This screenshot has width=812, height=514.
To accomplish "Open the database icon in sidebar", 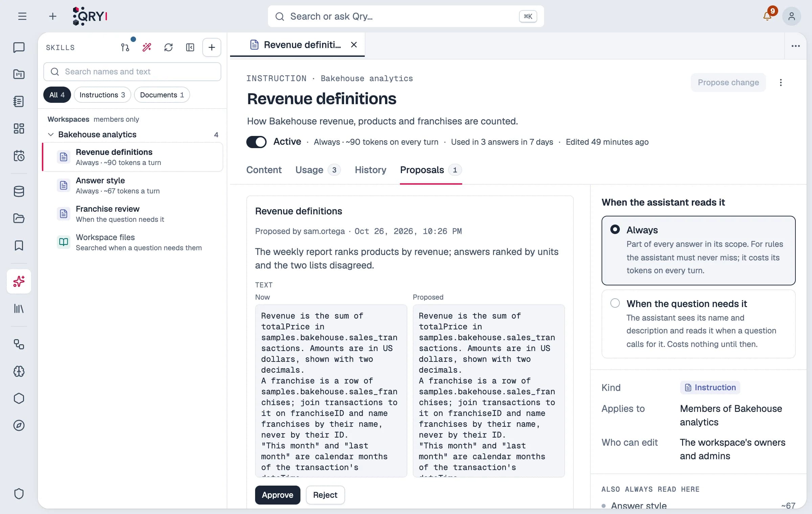I will [19, 191].
